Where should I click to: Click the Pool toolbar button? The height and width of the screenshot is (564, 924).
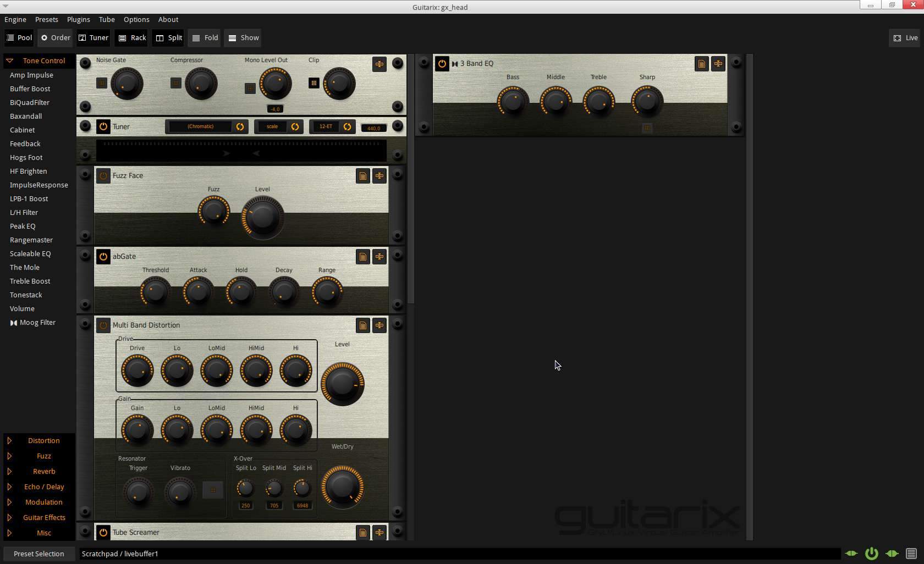point(19,38)
